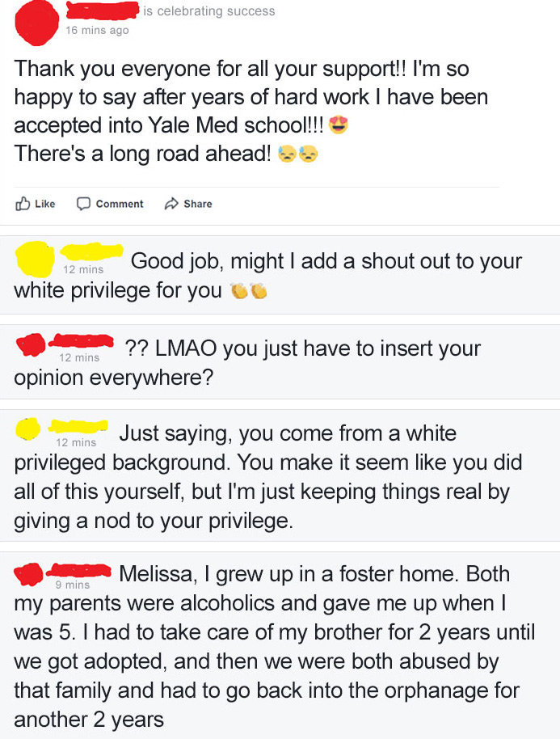Click "12 mins" timestamp on "Just saying" comment
560x739 pixels.
(76, 442)
